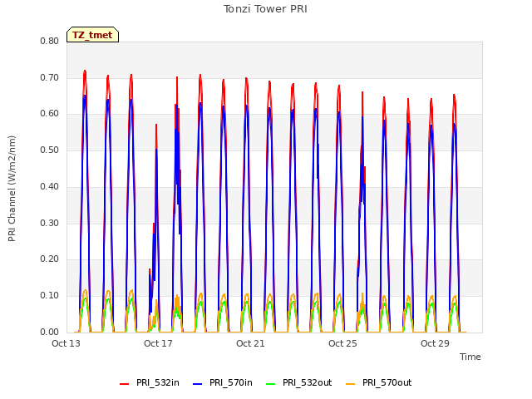
Task: Click the y-axis label PRI Channel (W/m2/nm)
Action: tap(12, 189)
